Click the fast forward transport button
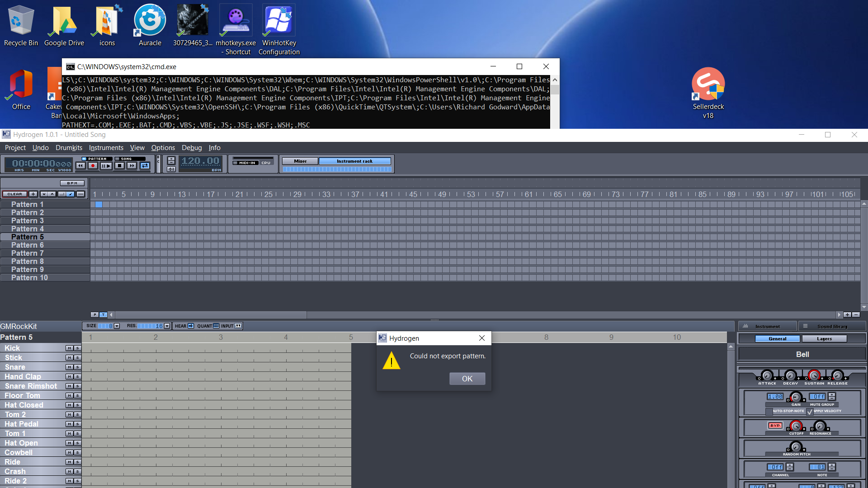The width and height of the screenshot is (868, 488). (132, 166)
